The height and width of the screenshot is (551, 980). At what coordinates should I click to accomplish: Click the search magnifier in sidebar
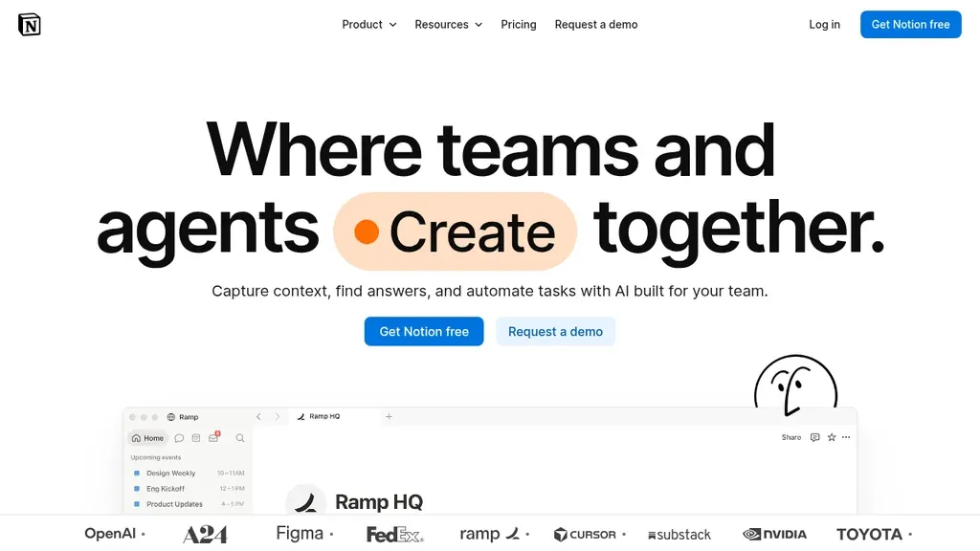(240, 438)
